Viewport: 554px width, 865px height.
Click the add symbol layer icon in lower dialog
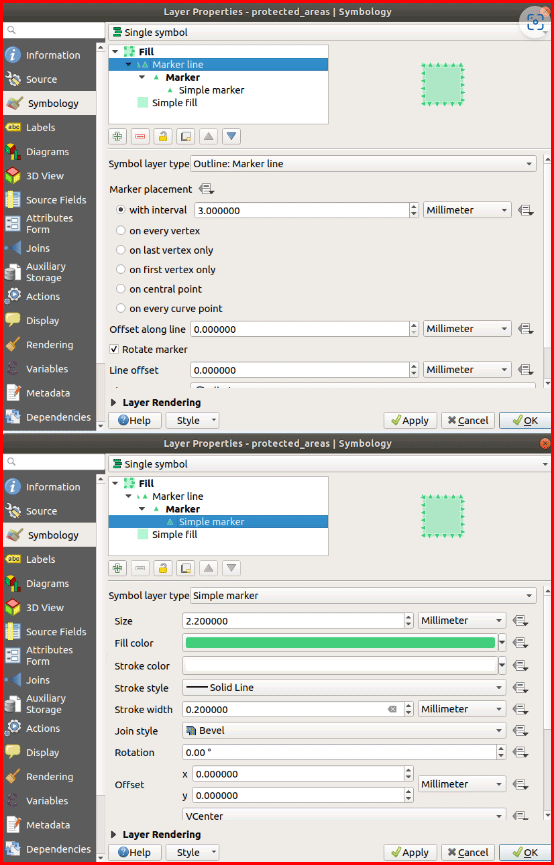point(117,568)
